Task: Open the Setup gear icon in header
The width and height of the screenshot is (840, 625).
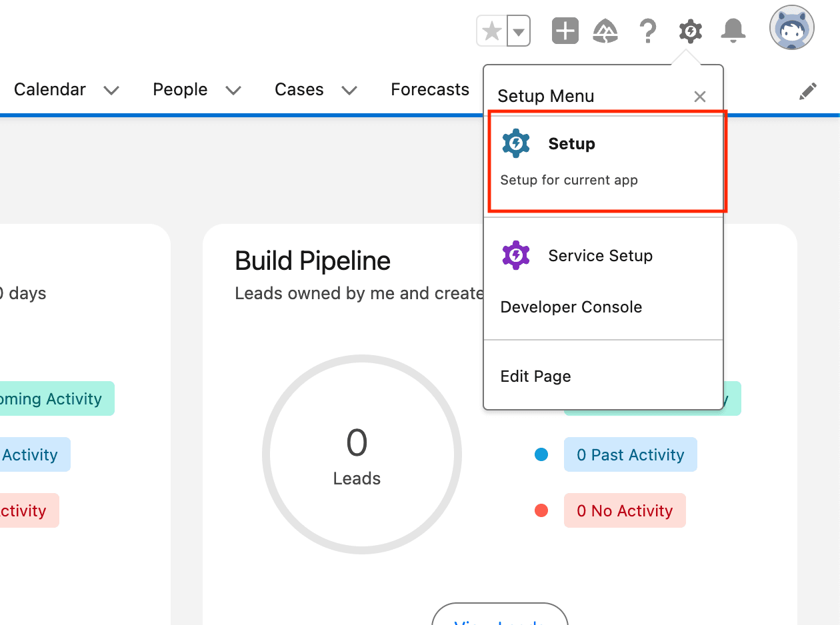Action: [x=690, y=31]
